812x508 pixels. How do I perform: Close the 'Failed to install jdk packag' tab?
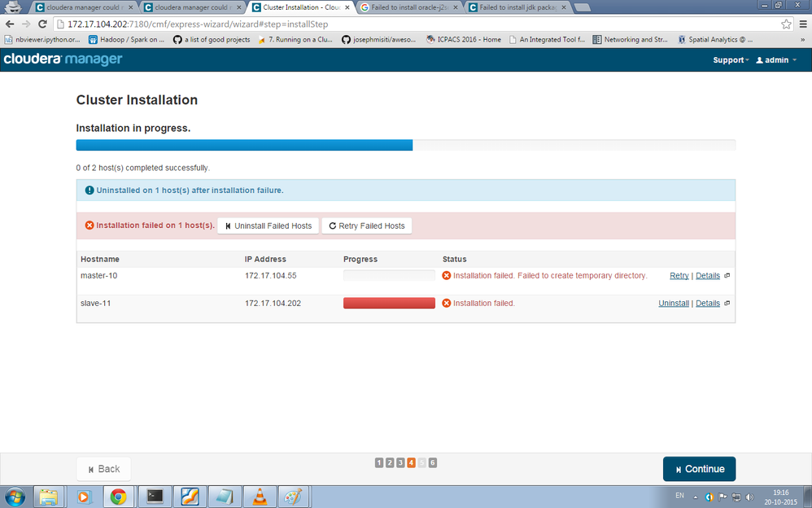click(563, 8)
